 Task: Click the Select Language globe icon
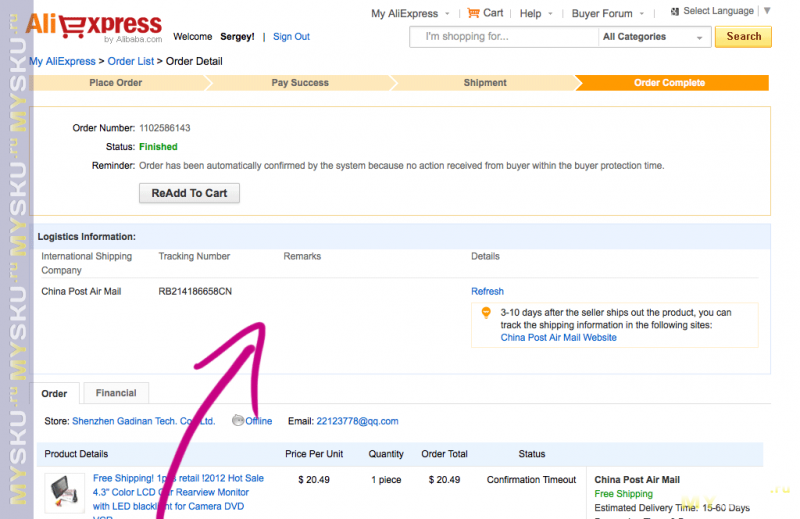click(675, 11)
